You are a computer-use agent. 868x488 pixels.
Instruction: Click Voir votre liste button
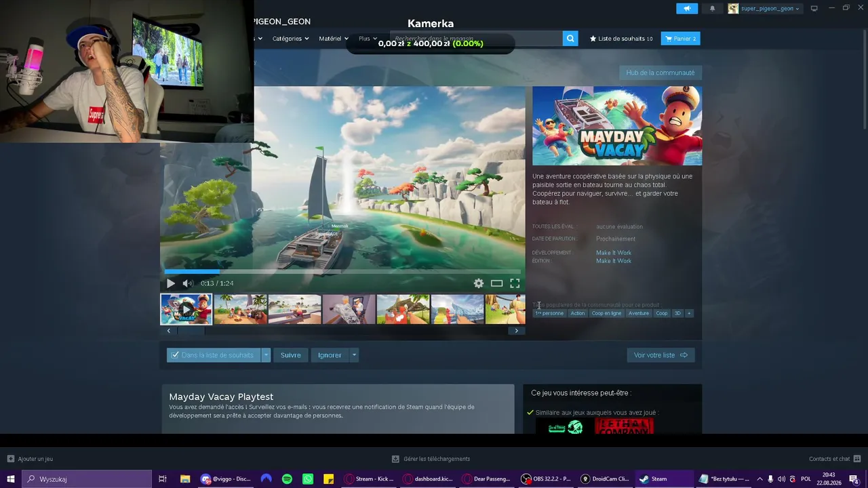(660, 355)
